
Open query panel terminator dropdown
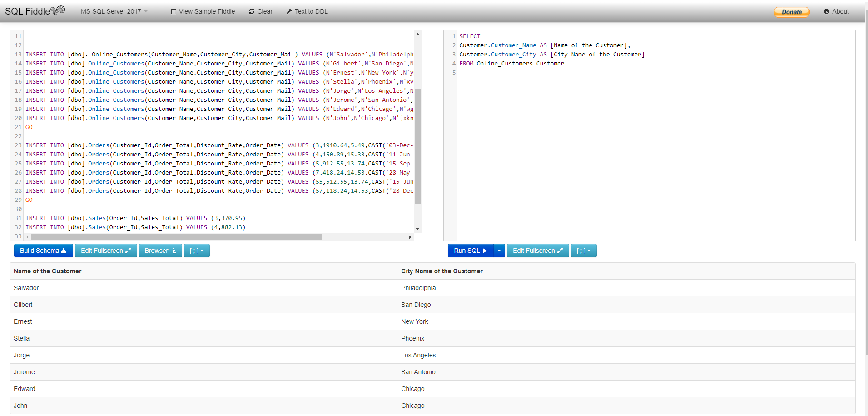(x=584, y=251)
